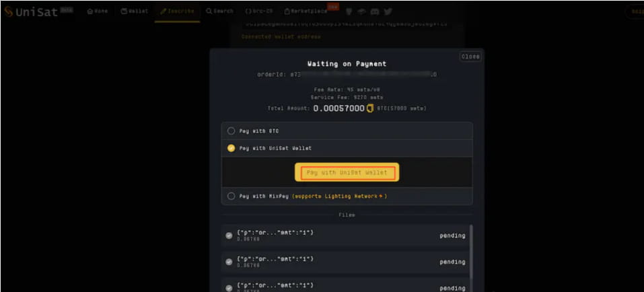Image resolution: width=644 pixels, height=292 pixels.
Task: Click the orderId text
Action: tap(347, 75)
